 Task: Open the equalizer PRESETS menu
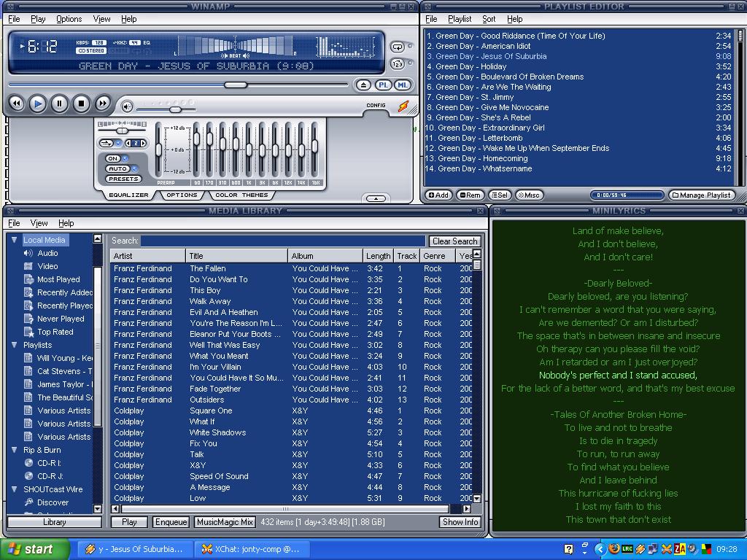pos(123,179)
